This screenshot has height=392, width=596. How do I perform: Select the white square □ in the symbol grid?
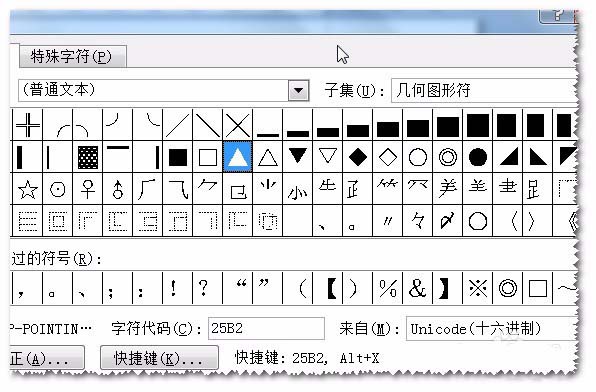pos(208,157)
